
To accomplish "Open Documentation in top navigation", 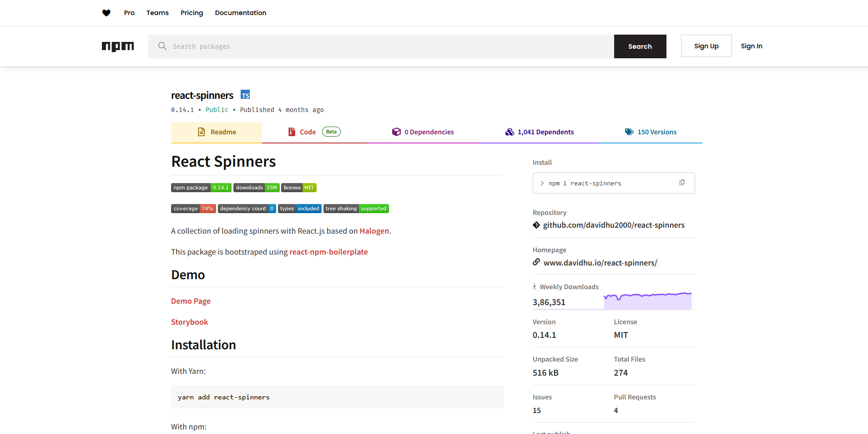I will point(241,13).
